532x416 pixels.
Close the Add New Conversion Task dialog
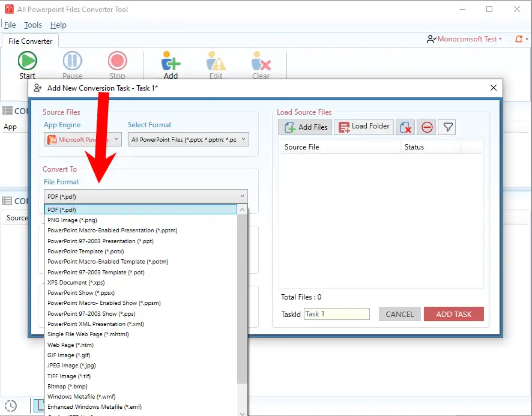pos(494,88)
